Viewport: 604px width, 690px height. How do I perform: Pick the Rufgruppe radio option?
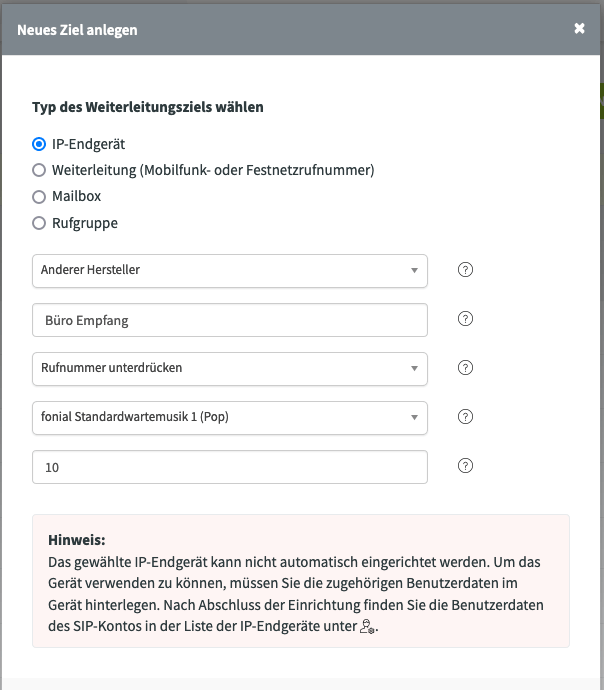pos(39,223)
